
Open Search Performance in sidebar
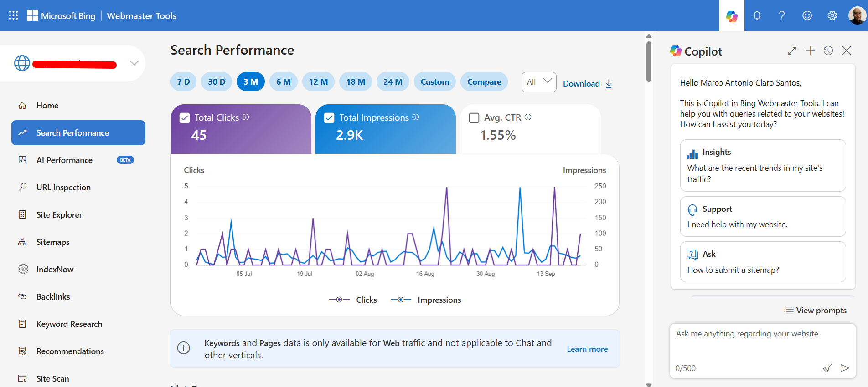[x=78, y=133]
